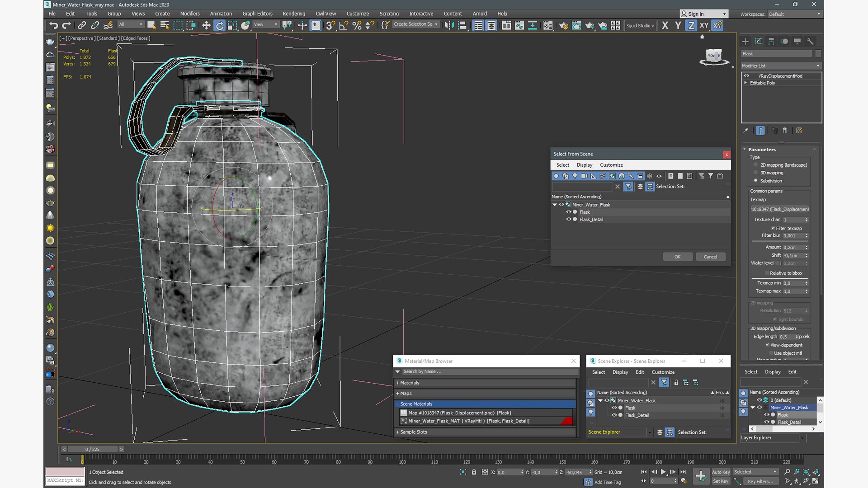Uncheck the Filter texmap checkbox
Screen dimensions: 868x488
coord(773,228)
